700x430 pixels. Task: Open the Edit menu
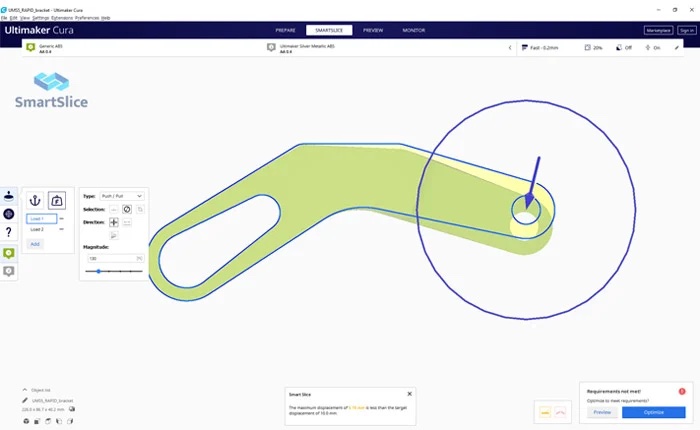coord(14,18)
